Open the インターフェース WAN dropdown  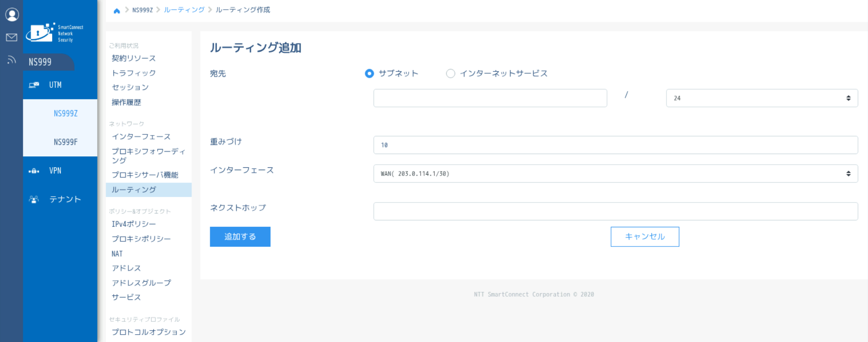tap(616, 174)
